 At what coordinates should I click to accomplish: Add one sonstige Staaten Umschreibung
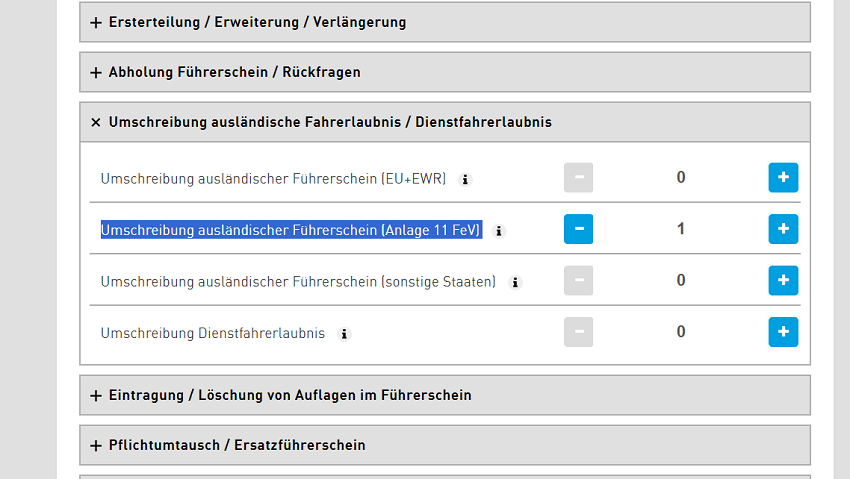point(783,281)
